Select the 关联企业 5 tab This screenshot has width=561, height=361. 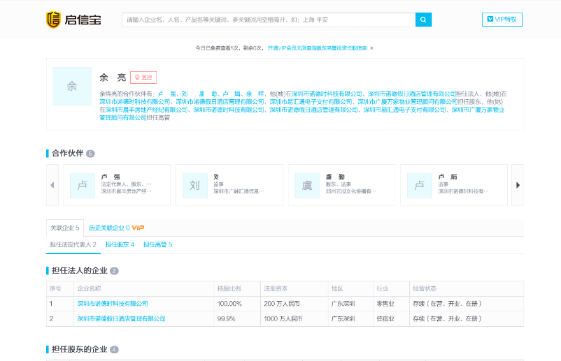pyautogui.click(x=65, y=228)
